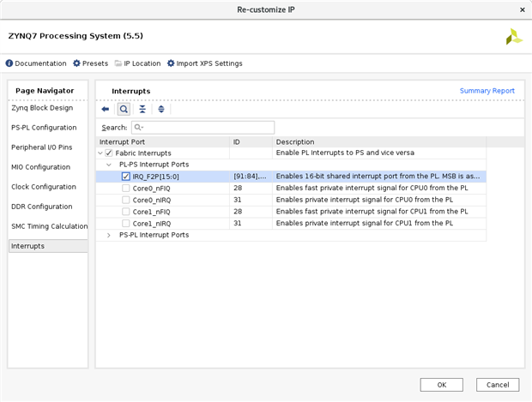The image size is (532, 402).
Task: Click the back arrow toolbar icon
Action: point(106,109)
